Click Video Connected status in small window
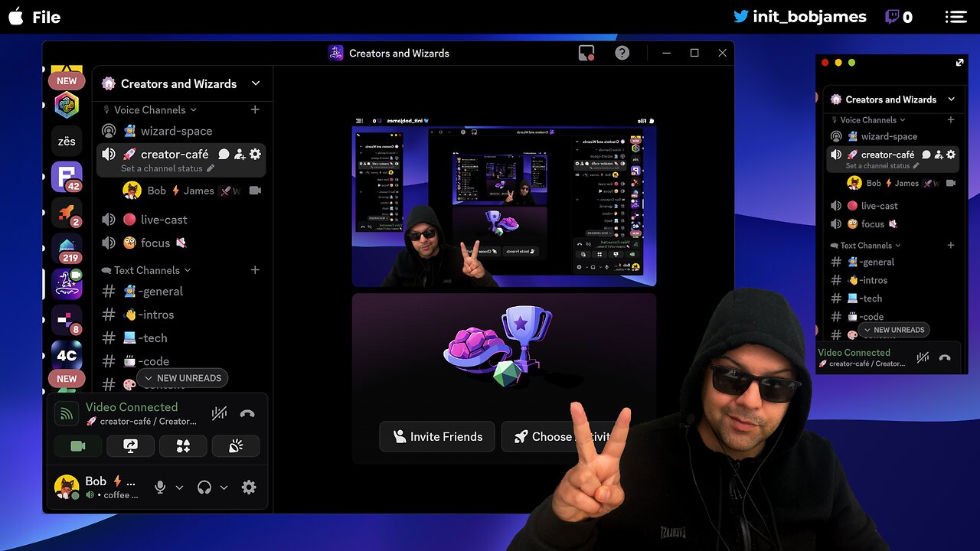The width and height of the screenshot is (980, 551). (854, 353)
